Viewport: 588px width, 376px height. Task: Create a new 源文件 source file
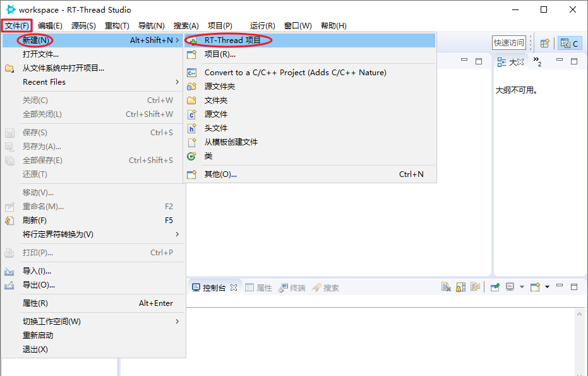(x=309, y=114)
